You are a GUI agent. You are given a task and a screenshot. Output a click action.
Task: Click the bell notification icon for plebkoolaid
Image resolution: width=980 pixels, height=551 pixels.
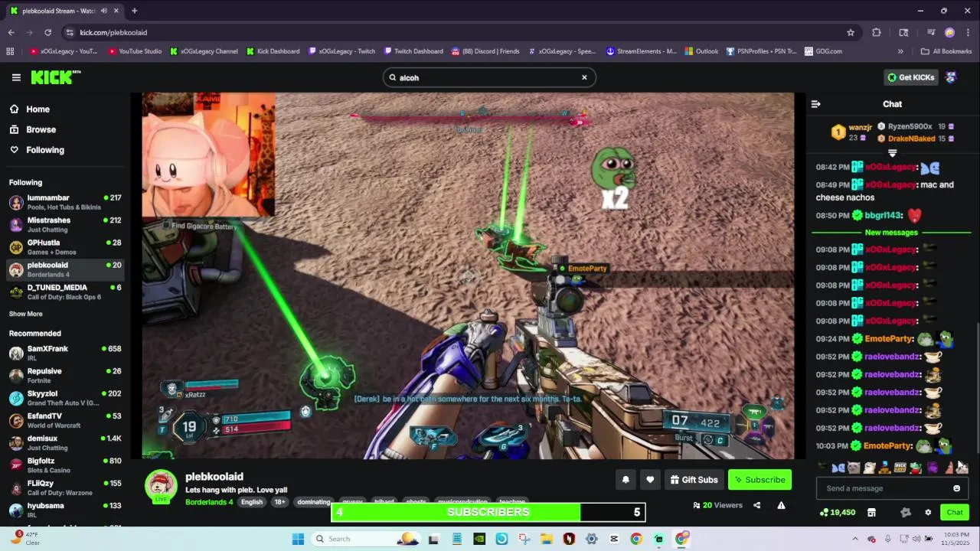(626, 480)
